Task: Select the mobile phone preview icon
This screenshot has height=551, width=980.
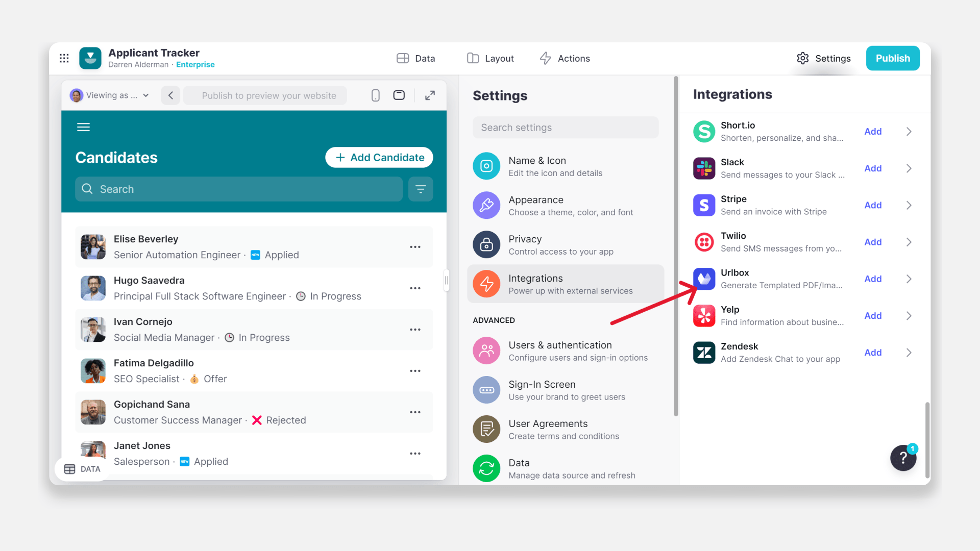Action: (x=376, y=95)
